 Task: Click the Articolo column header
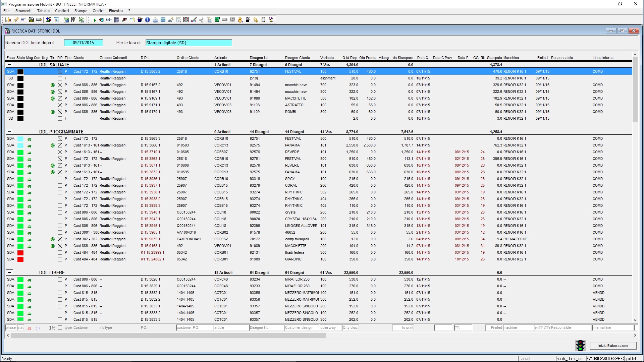pyautogui.click(x=220, y=58)
